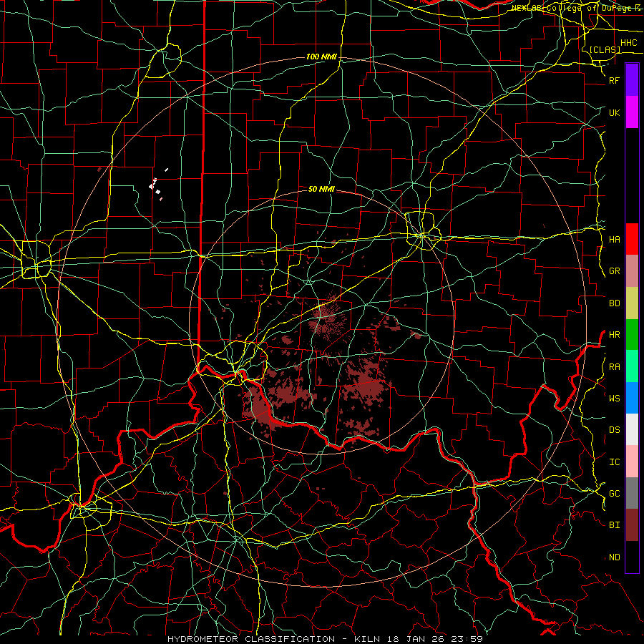Click the DS white legend swatch
The image size is (644, 644).
pos(632,429)
